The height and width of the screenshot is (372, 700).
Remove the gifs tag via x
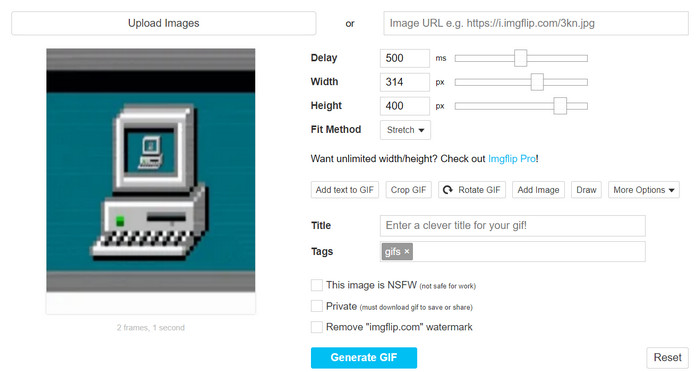407,251
